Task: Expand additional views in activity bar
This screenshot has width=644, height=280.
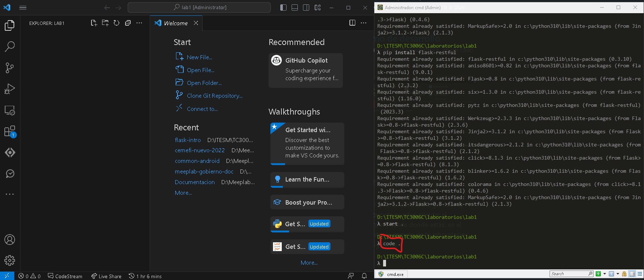Action: [10, 194]
